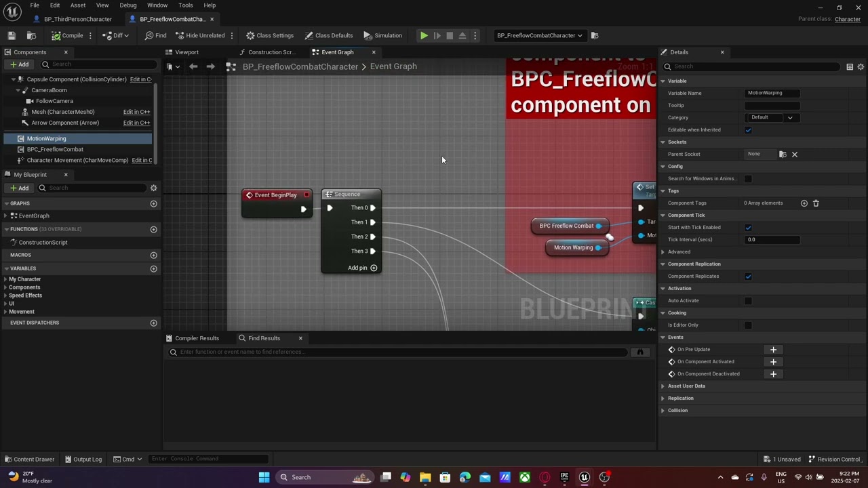Open the Asset menu
Viewport: 868px width, 488px height.
point(78,5)
